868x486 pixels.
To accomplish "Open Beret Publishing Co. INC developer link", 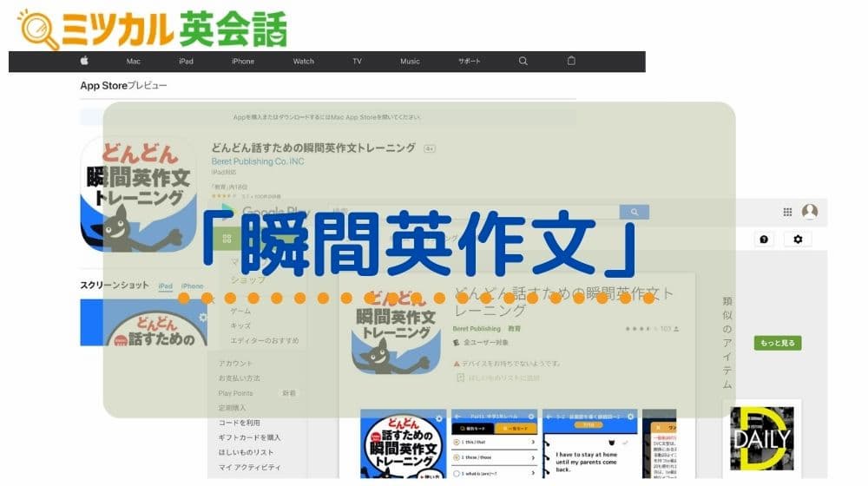I will pyautogui.click(x=258, y=161).
